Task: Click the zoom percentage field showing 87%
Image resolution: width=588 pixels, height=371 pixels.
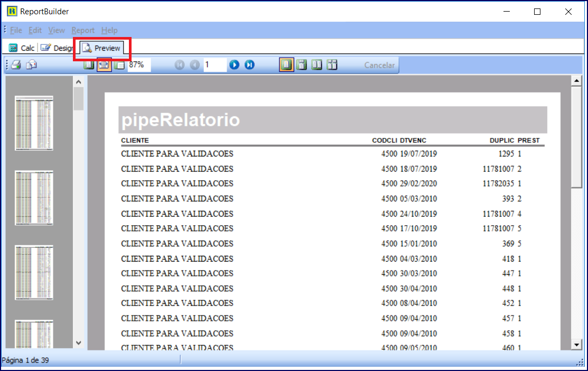Action: (x=139, y=64)
